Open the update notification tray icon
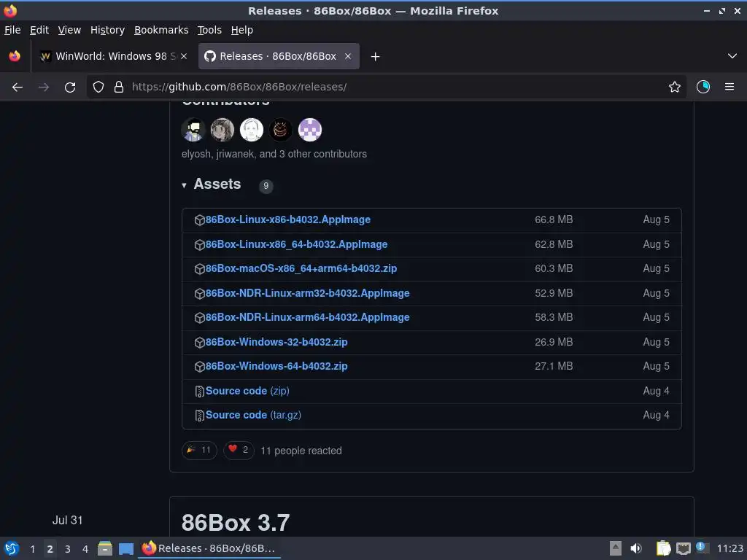This screenshot has width=747, height=560. 702,548
